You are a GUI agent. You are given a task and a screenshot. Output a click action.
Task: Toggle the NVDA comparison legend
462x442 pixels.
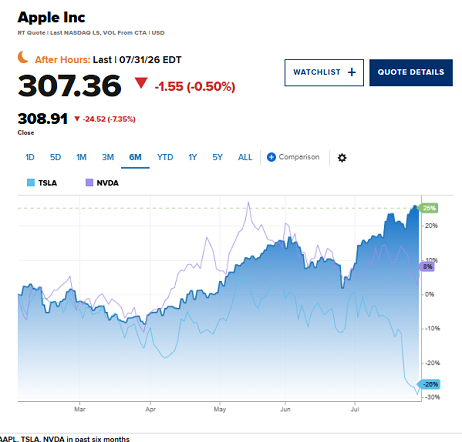point(102,183)
